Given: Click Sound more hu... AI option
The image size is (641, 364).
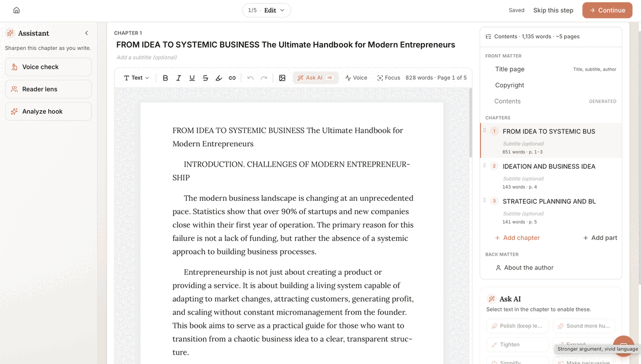Looking at the screenshot, I should 584,326.
